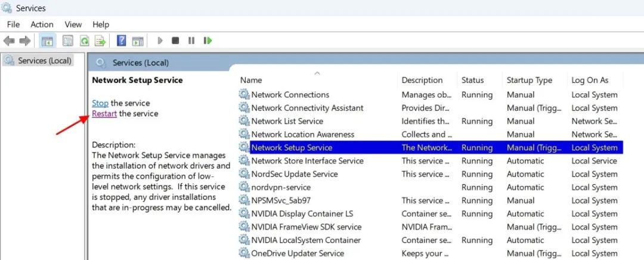Viewport: 644px width, 260px height.
Task: Click the Restart the service link
Action: click(104, 114)
